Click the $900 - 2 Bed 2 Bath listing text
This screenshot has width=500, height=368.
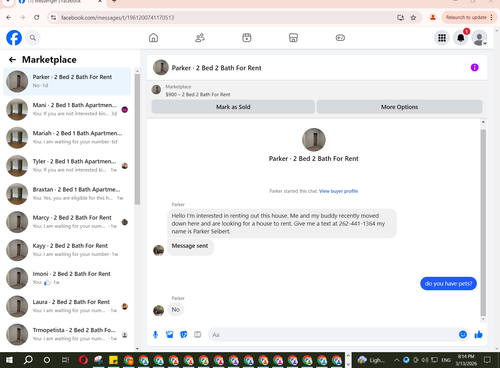pos(198,94)
